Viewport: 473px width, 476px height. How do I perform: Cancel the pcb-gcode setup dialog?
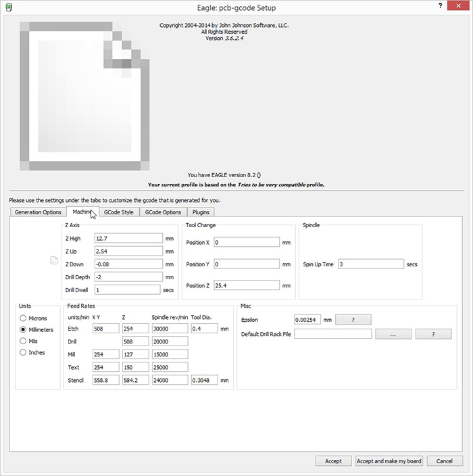click(445, 461)
